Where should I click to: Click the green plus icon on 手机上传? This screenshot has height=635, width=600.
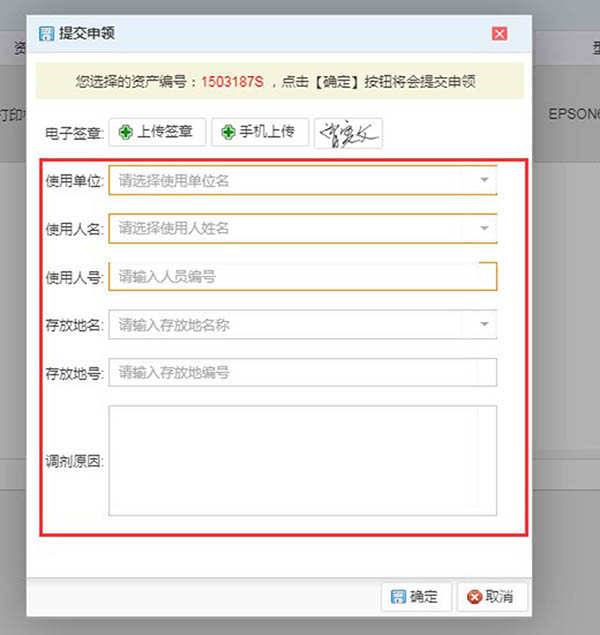coord(228,132)
